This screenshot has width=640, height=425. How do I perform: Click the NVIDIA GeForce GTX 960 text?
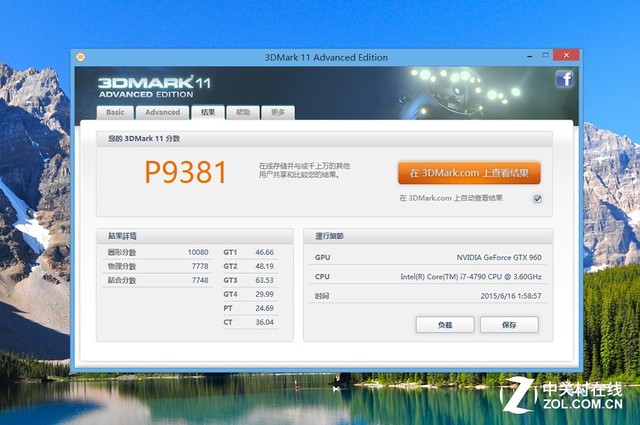(x=499, y=258)
